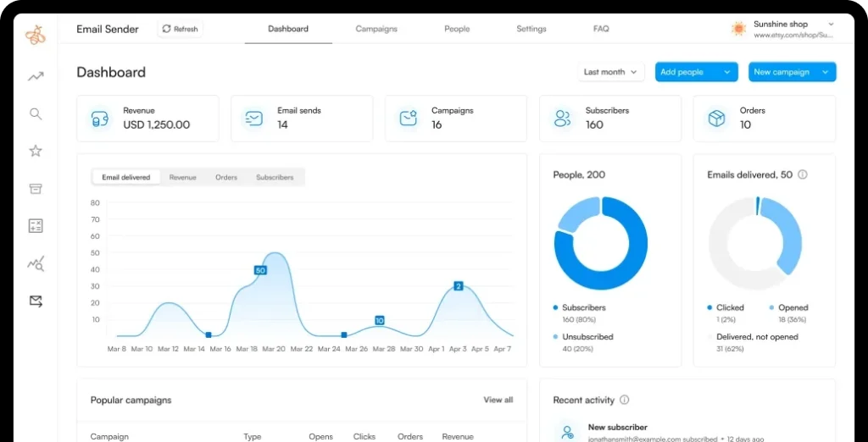Click the Sunshine shop sun logo
Image resolution: width=868 pixels, height=442 pixels.
click(x=738, y=29)
